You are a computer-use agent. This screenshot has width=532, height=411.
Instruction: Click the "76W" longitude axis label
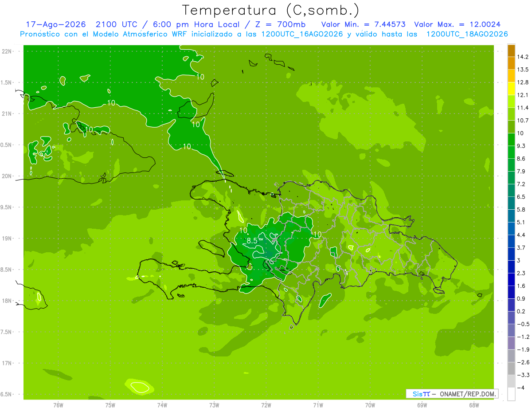tap(58, 405)
